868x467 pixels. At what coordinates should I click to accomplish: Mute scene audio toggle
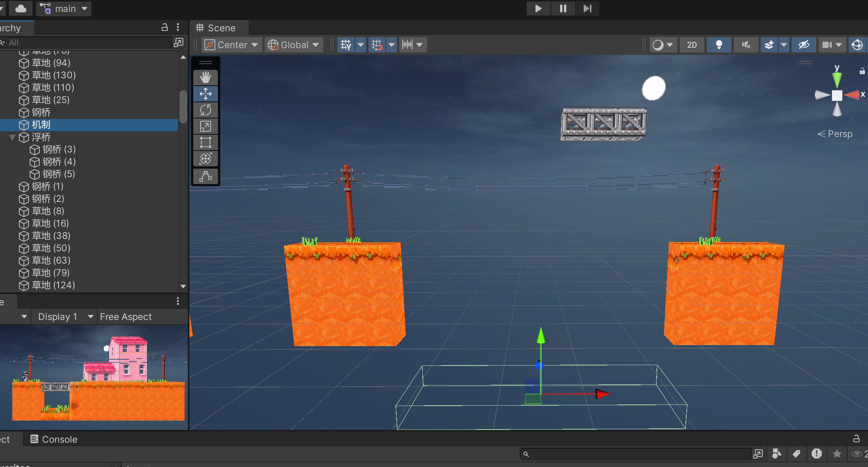[x=746, y=45]
